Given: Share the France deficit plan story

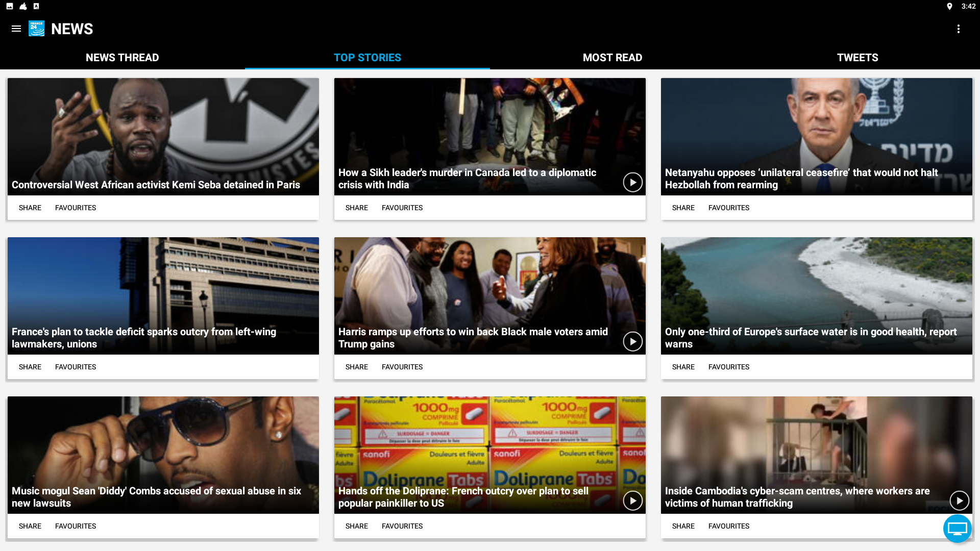Looking at the screenshot, I should click(30, 367).
